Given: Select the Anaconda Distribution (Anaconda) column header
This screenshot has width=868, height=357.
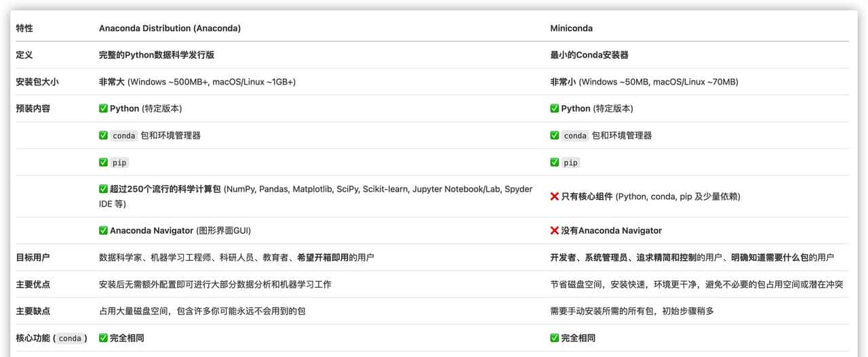Looking at the screenshot, I should pos(170,28).
